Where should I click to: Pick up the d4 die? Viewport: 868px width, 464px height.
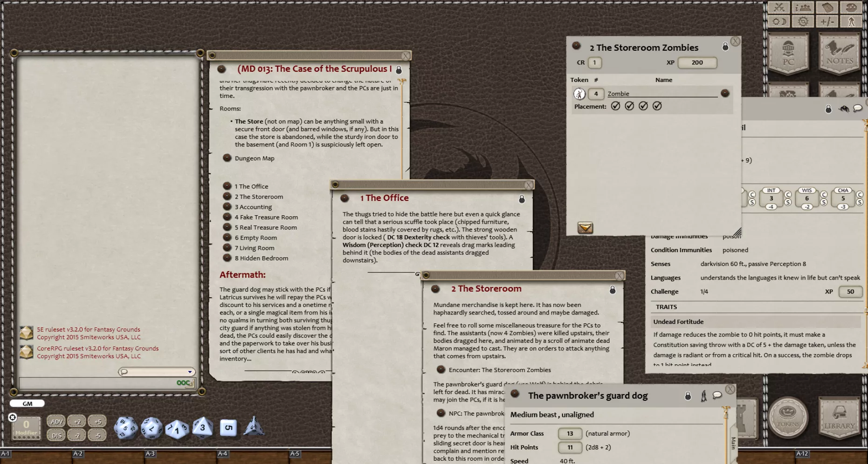[254, 426]
